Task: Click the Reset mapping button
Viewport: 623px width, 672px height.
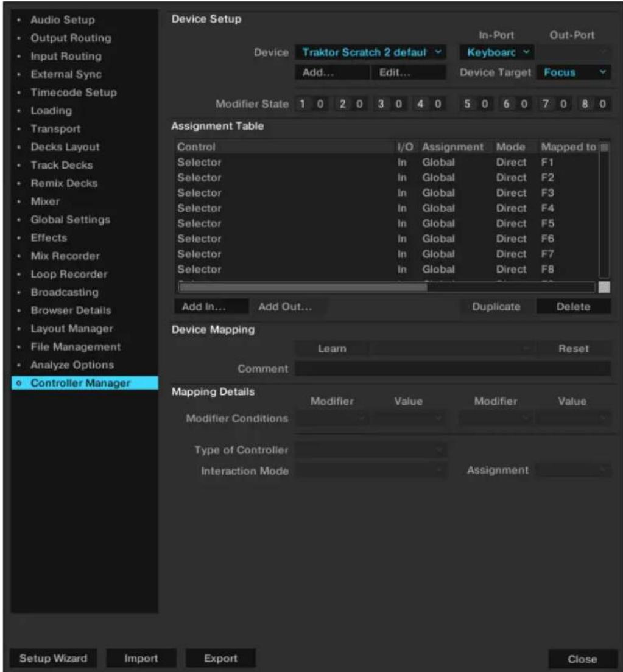Action: pyautogui.click(x=574, y=349)
